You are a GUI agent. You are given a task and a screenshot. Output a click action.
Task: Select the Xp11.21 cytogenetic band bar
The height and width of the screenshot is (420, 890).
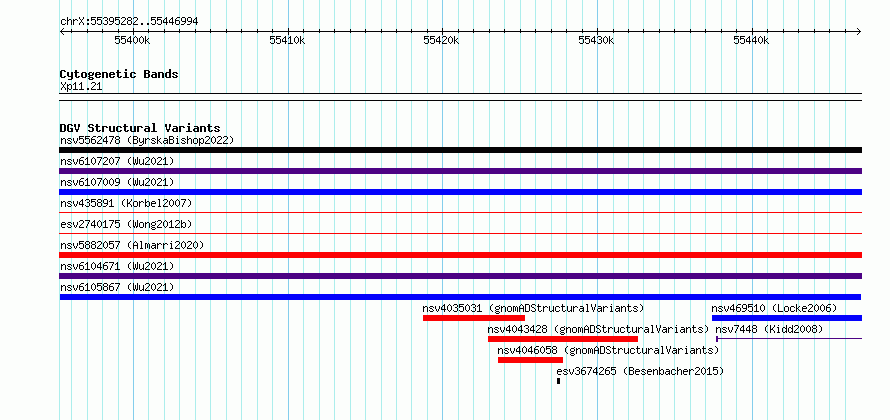460,97
